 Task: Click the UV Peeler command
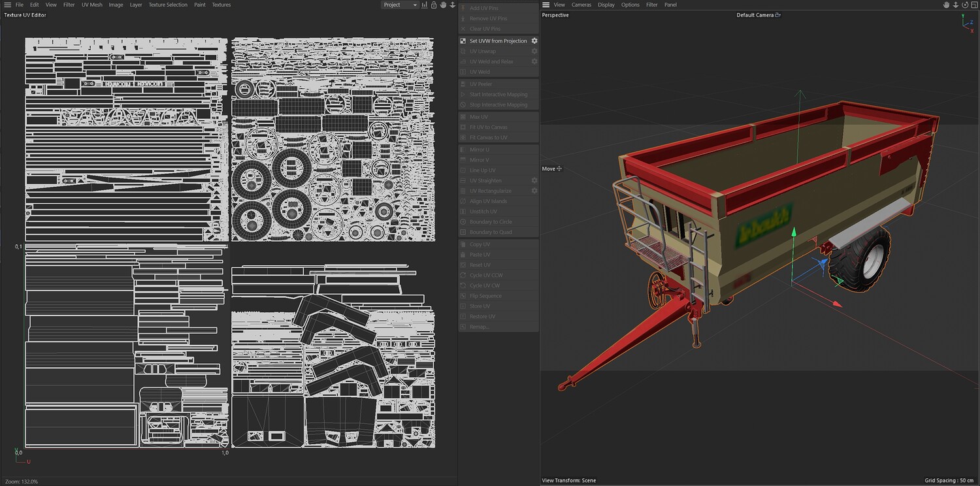(498, 84)
